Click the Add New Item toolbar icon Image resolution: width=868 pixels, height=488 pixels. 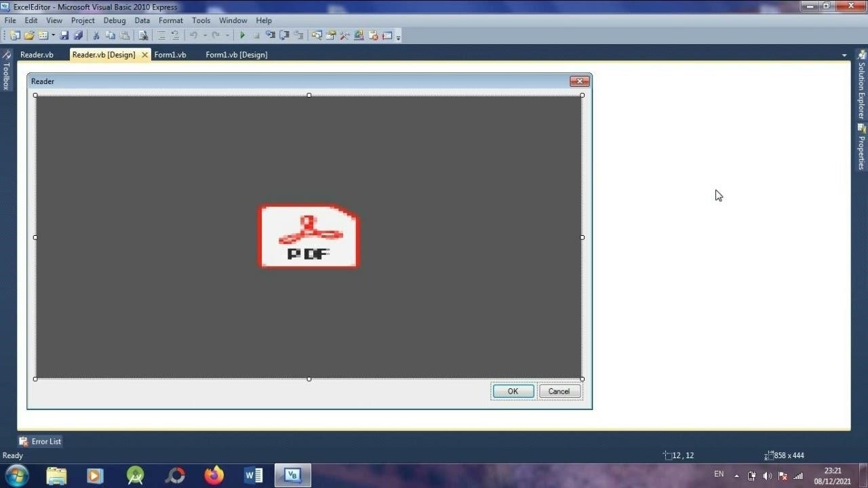click(43, 35)
